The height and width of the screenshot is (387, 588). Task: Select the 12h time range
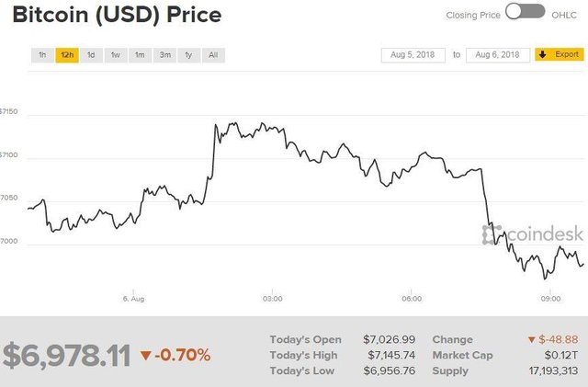(x=66, y=55)
